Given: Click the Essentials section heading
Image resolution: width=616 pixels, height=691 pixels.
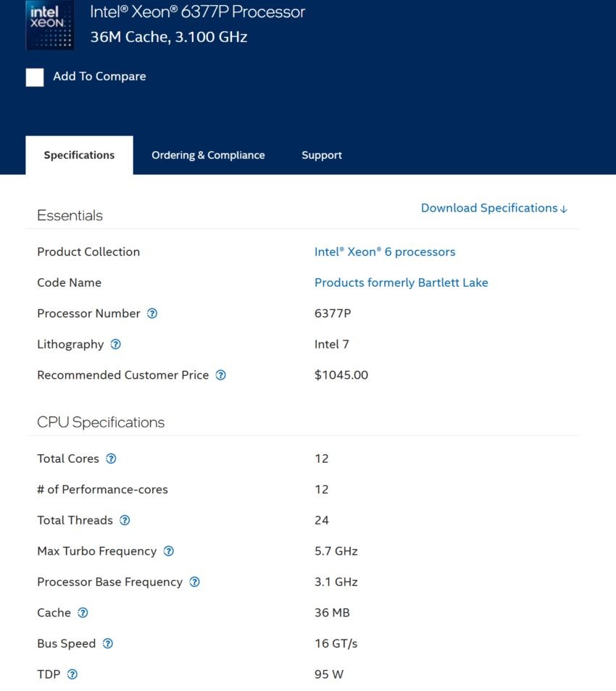Looking at the screenshot, I should coord(70,216).
